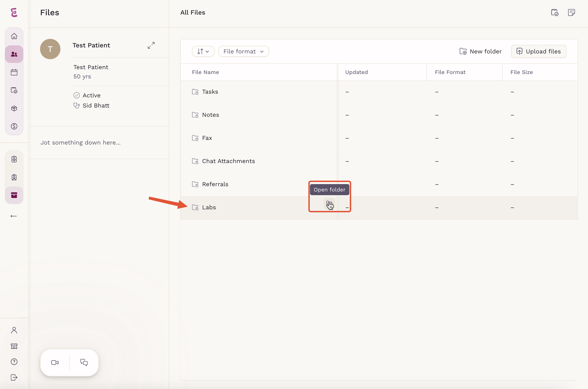Screen dimensions: 588x389
Task: Open the user profile icon
Action: (x=14, y=330)
